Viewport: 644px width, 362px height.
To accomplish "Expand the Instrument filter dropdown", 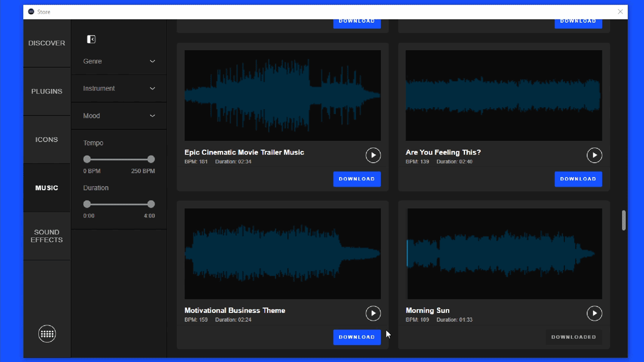I will pyautogui.click(x=119, y=88).
